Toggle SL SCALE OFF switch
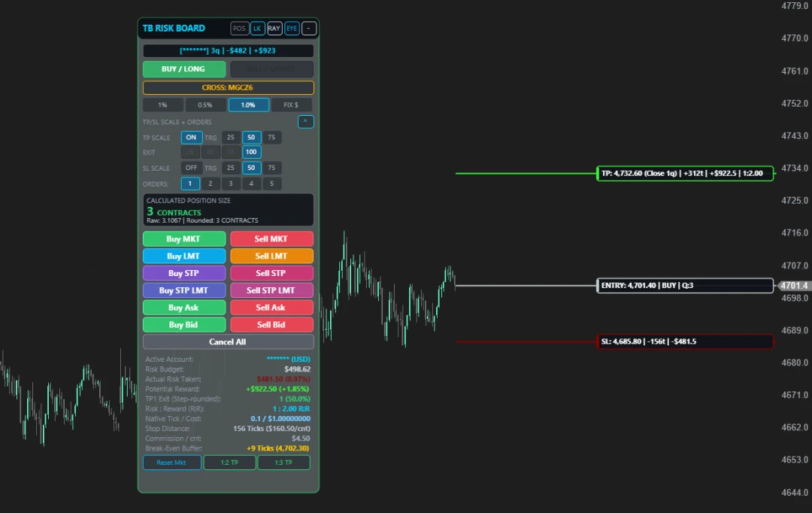This screenshot has width=812, height=513. [x=191, y=168]
